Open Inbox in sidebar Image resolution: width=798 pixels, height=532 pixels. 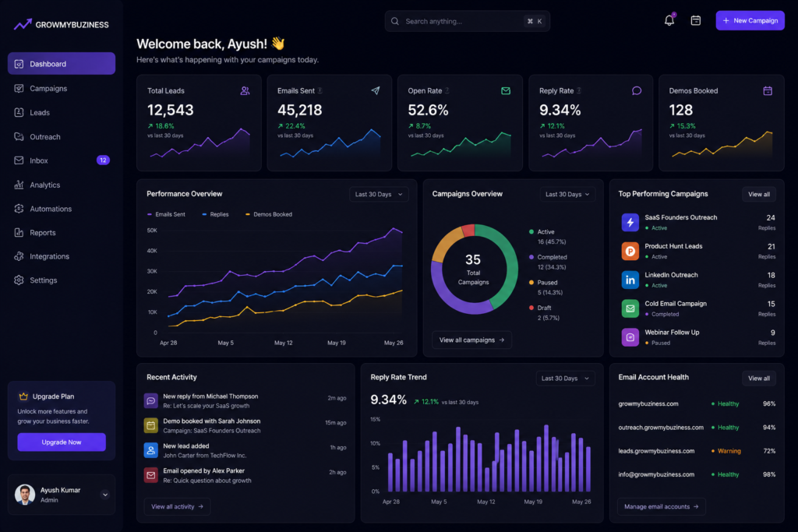(x=61, y=160)
